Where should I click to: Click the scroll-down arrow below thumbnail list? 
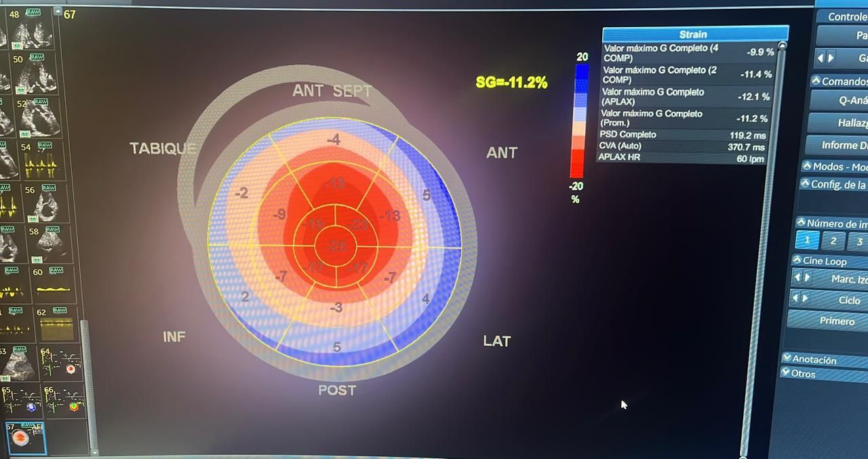(94, 452)
